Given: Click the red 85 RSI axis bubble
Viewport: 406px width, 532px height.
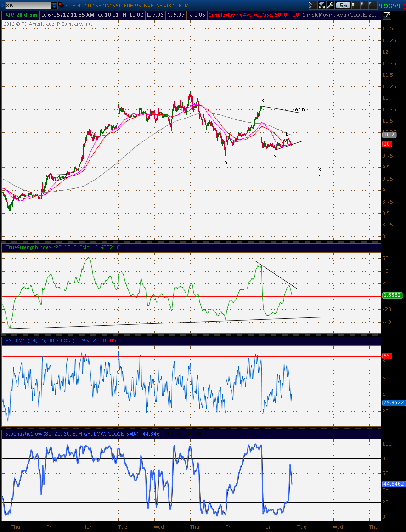Looking at the screenshot, I should (x=387, y=356).
